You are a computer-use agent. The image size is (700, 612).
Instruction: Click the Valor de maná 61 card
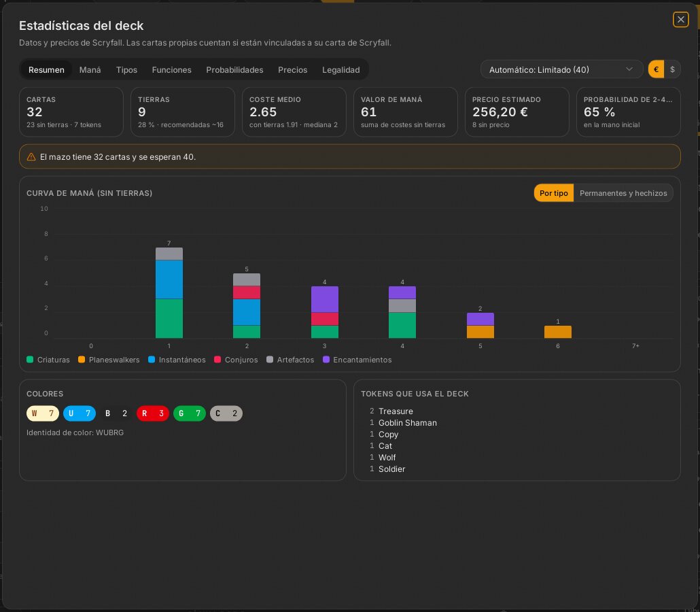click(x=405, y=112)
